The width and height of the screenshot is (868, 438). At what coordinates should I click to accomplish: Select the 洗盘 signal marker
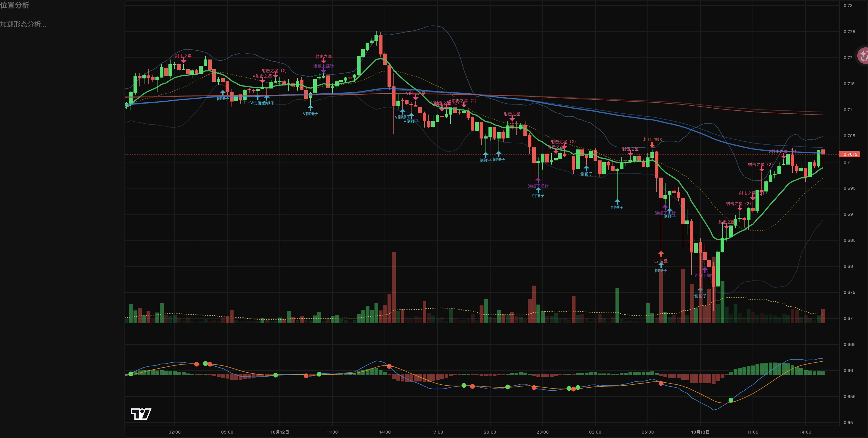coord(661,261)
